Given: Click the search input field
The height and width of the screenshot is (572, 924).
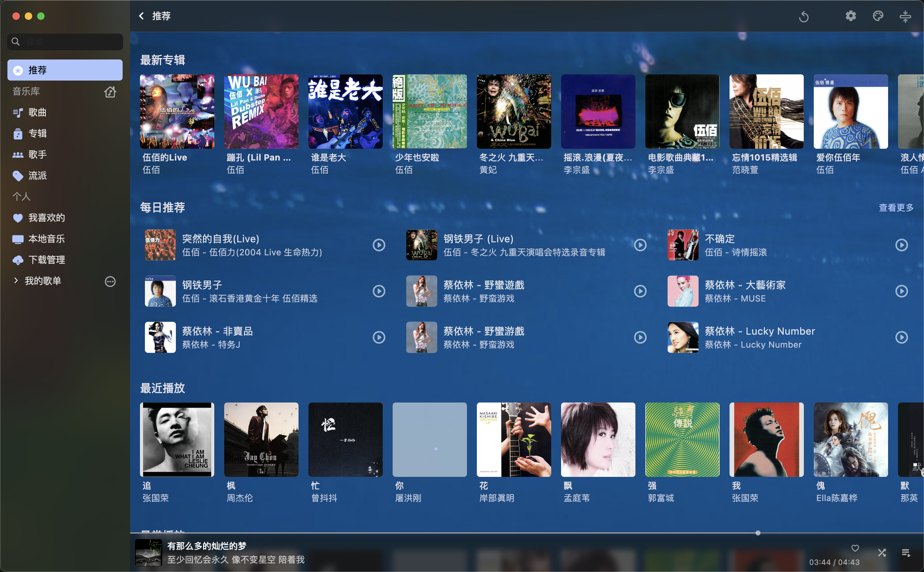Looking at the screenshot, I should point(65,42).
